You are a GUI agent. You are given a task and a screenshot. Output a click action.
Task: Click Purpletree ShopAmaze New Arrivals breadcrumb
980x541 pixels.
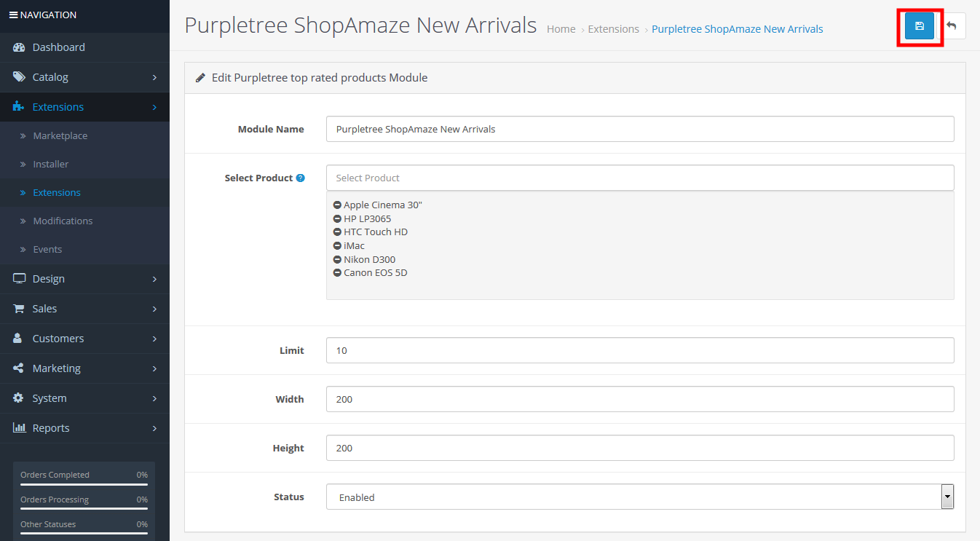coord(738,29)
